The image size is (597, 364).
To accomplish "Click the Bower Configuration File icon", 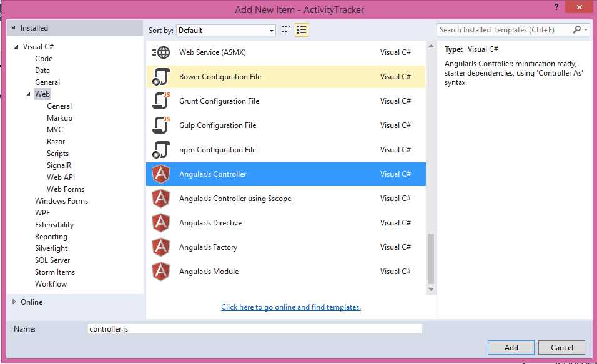I will [161, 76].
